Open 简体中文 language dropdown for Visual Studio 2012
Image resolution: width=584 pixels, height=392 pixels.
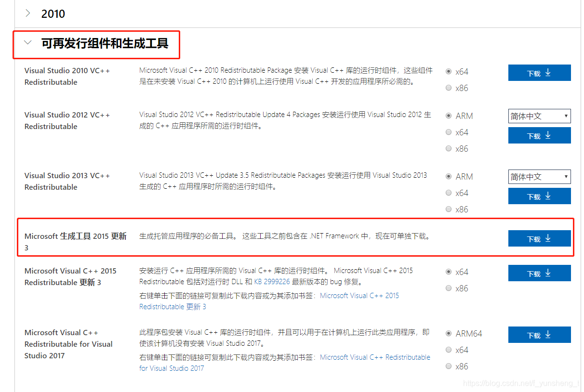coord(540,116)
